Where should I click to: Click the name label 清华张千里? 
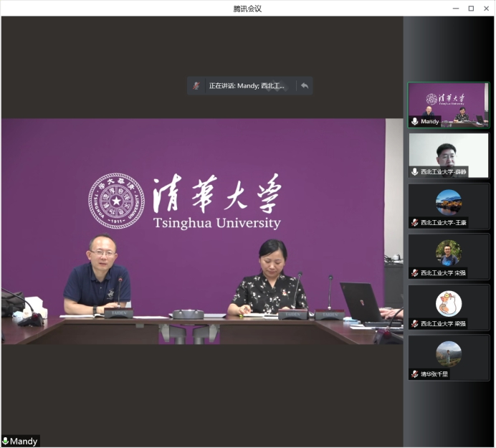[x=434, y=374]
